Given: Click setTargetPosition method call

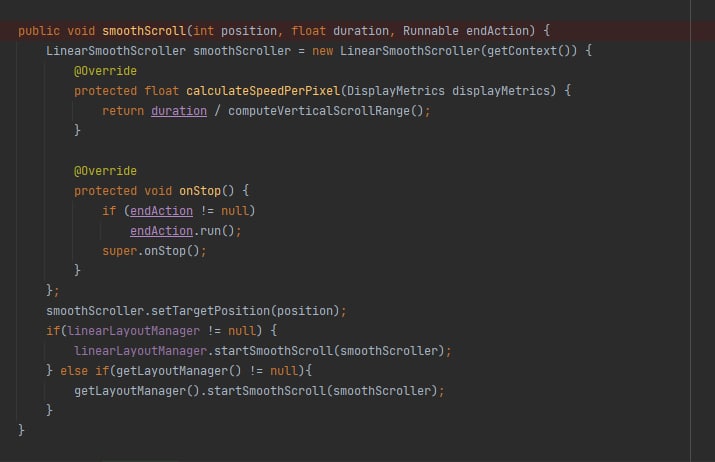Looking at the screenshot, I should (x=210, y=311).
